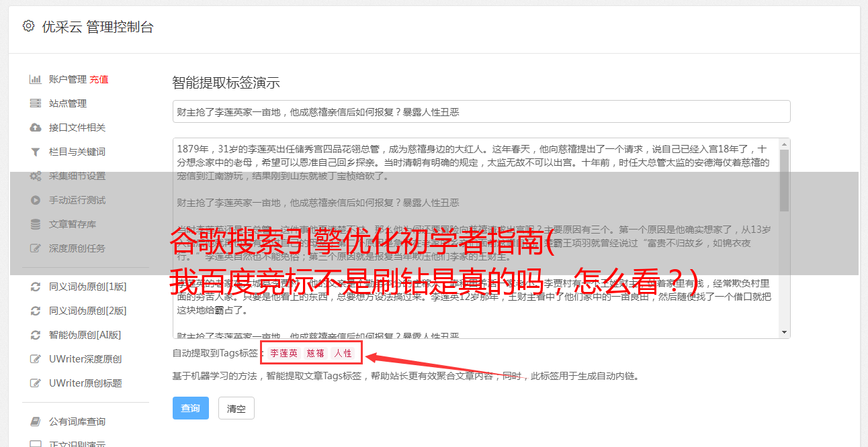Click the refresh icon beside 同义词伪原创[1版]
The image size is (868, 447).
click(35, 287)
